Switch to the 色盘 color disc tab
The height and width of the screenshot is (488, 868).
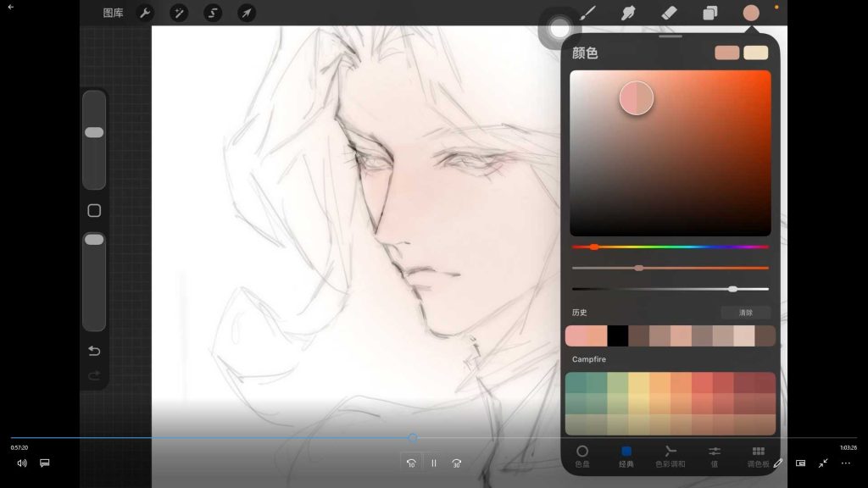tap(582, 457)
